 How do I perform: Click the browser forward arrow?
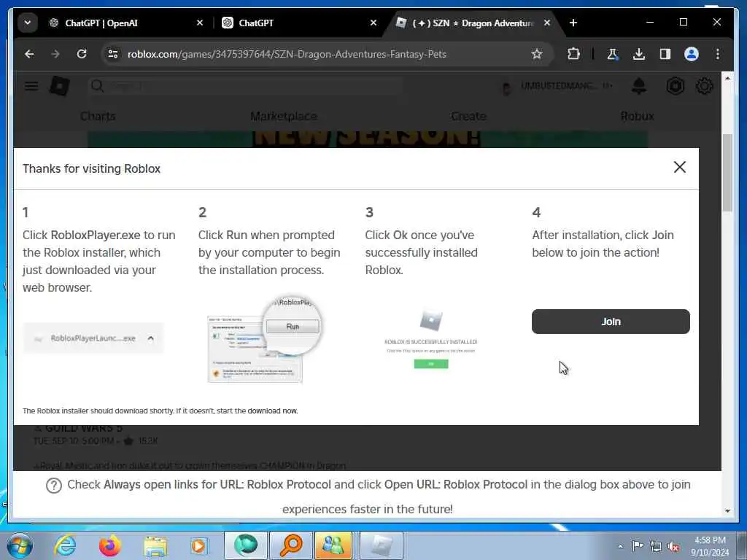pos(55,54)
